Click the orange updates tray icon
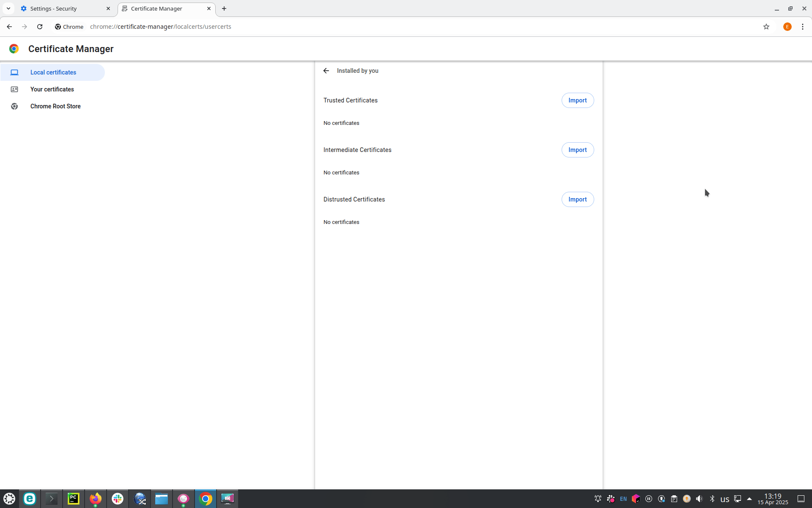The height and width of the screenshot is (508, 812). (x=687, y=499)
